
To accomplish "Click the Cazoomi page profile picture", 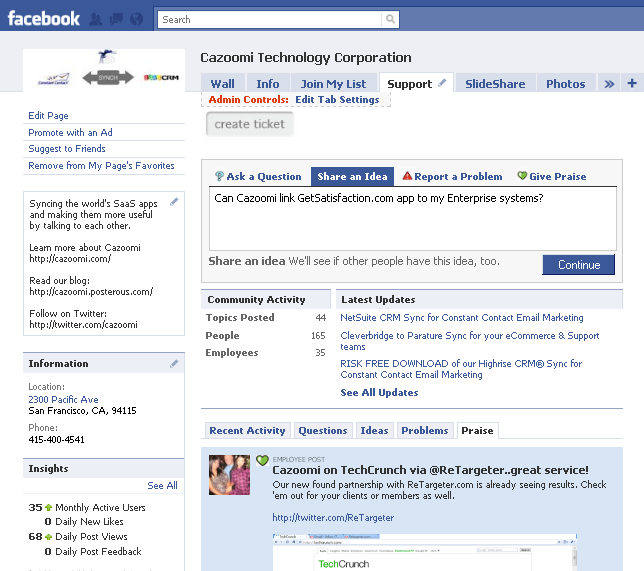I will point(104,70).
